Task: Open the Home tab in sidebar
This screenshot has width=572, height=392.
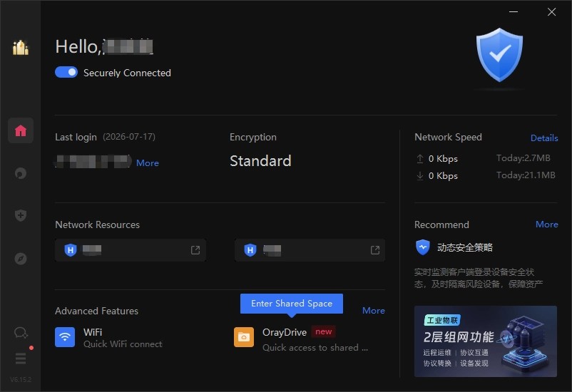Action: 21,130
